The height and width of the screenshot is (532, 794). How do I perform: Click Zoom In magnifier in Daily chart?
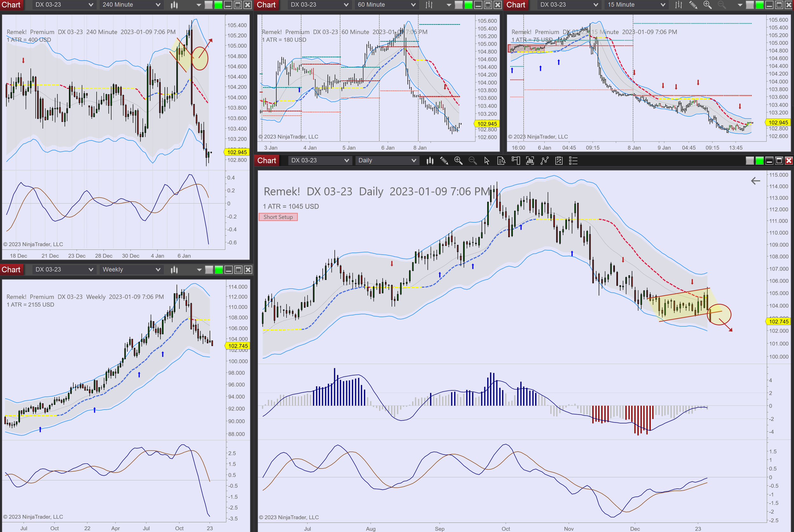(458, 161)
